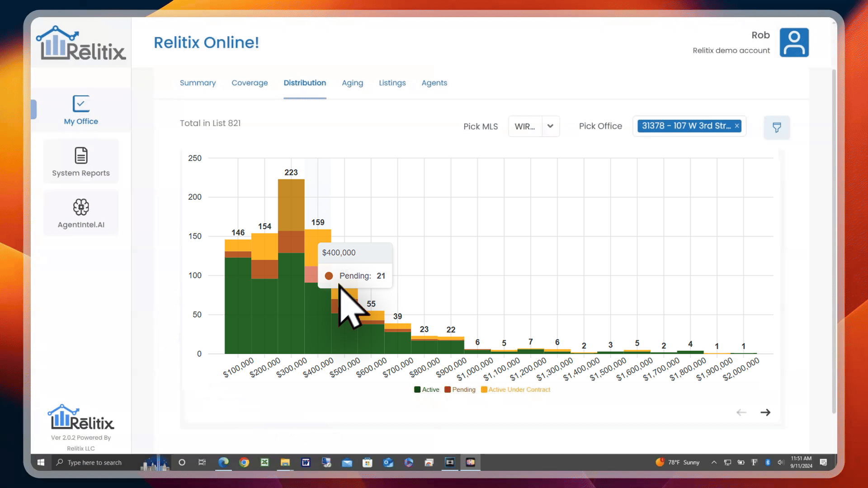This screenshot has height=488, width=868.
Task: Go to the next chart page arrow
Action: (765, 412)
